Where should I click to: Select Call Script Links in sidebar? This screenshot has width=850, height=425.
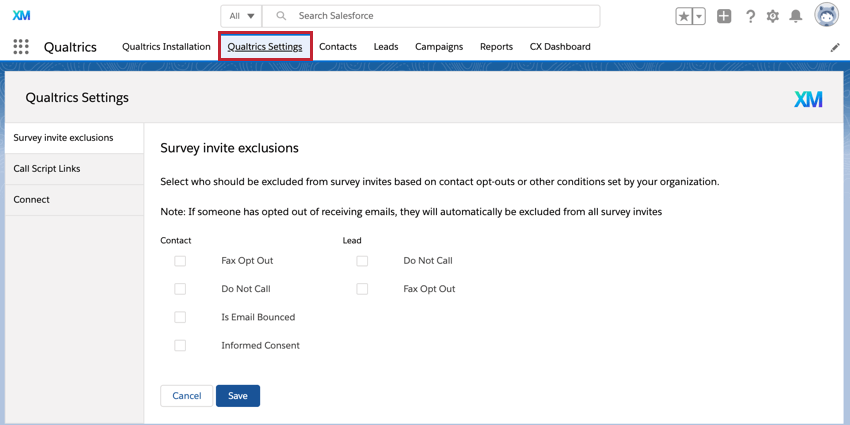tap(47, 169)
